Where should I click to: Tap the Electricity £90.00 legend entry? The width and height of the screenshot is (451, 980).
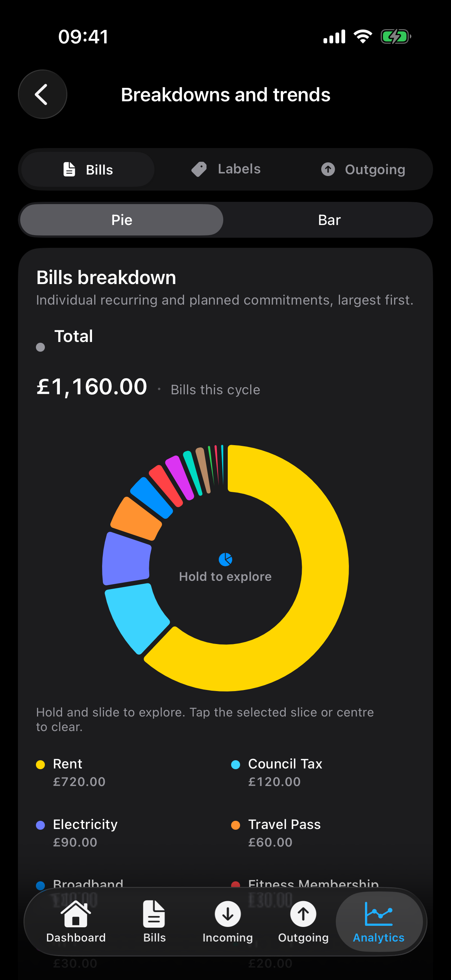(x=77, y=833)
